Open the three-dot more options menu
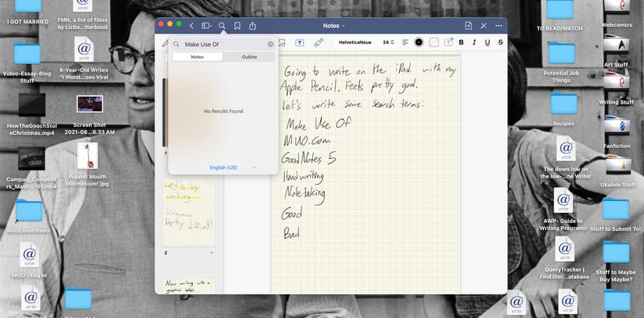The width and height of the screenshot is (644, 318). [499, 26]
